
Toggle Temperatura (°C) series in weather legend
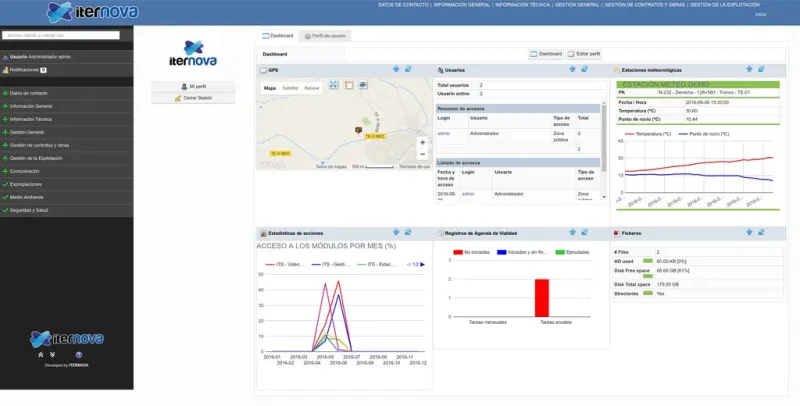648,134
